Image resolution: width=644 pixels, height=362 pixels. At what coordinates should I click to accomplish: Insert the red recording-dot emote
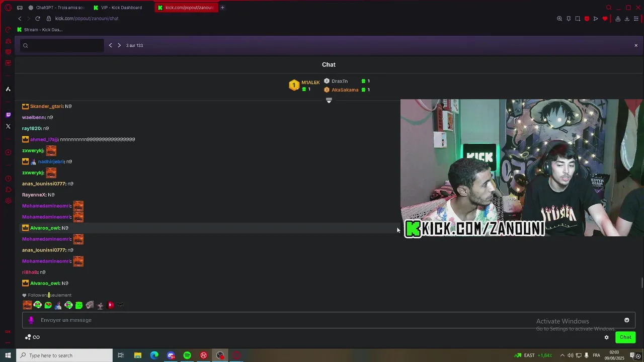coord(111,305)
